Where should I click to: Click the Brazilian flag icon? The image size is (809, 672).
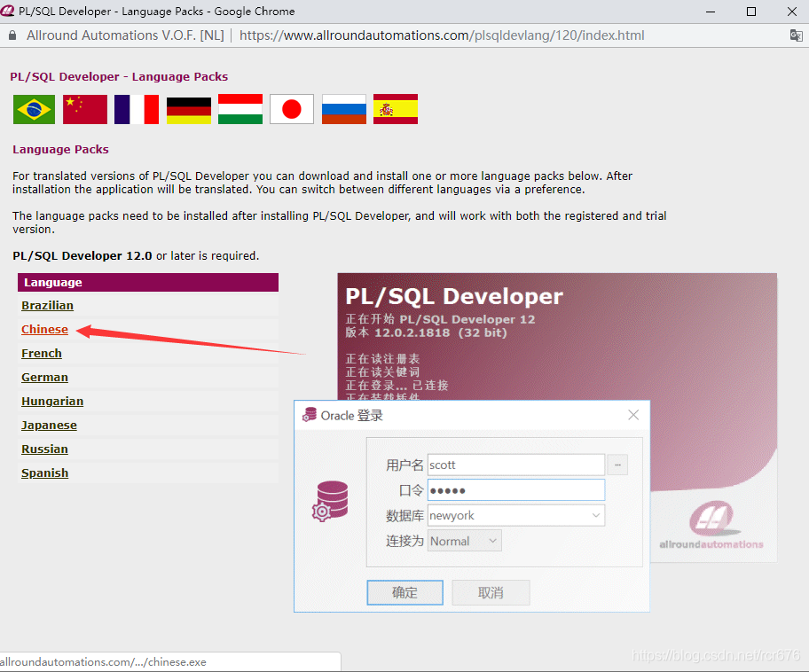click(x=34, y=109)
